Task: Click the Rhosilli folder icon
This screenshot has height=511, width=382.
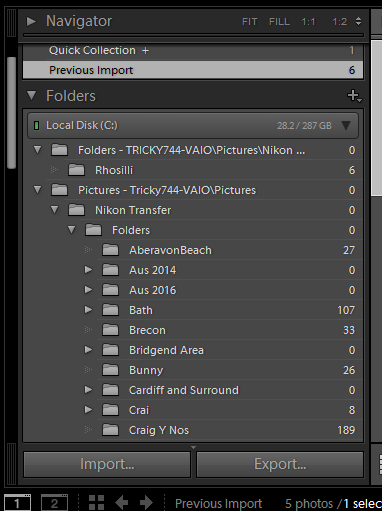Action: tap(76, 170)
